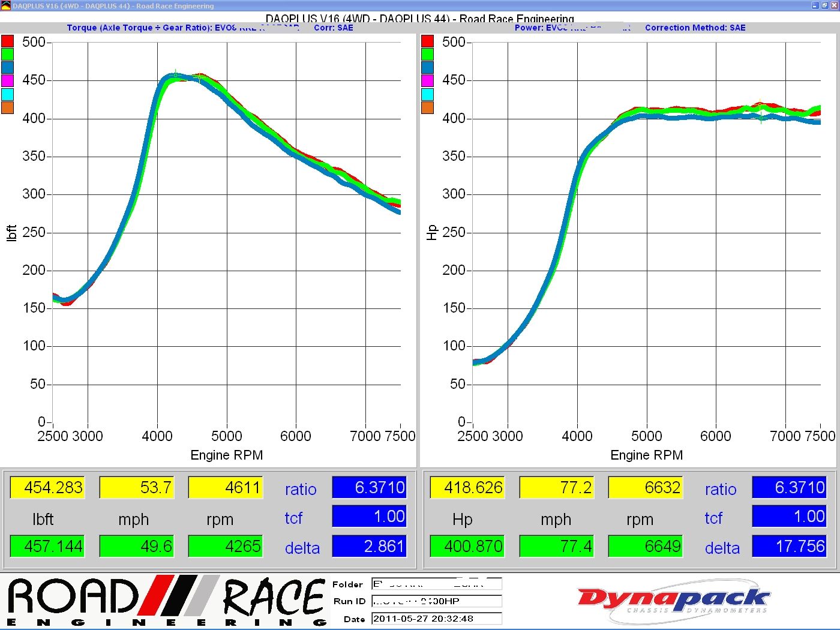The width and height of the screenshot is (840, 630).
Task: Click the green run swatch in torque graph
Action: 7,54
